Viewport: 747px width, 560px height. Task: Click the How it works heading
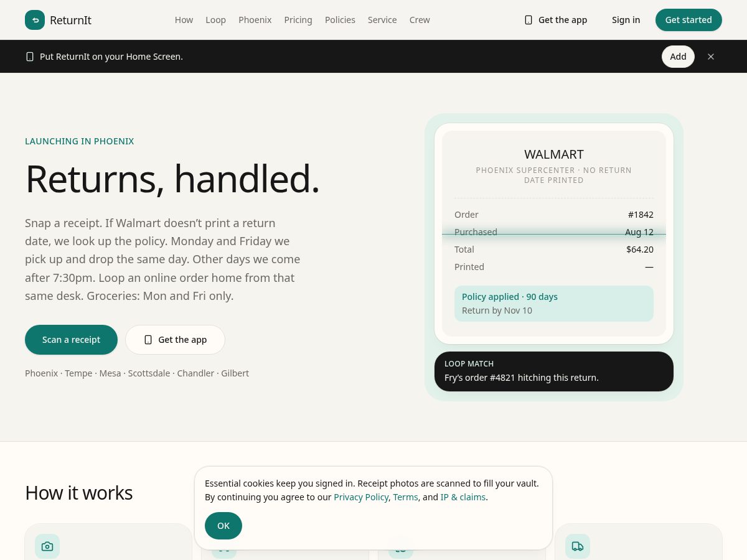pyautogui.click(x=79, y=493)
